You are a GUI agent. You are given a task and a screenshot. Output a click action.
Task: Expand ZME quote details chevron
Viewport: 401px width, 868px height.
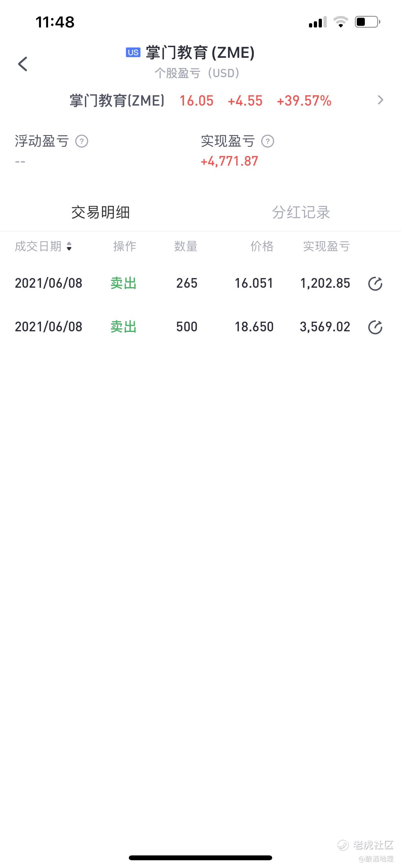click(x=380, y=100)
